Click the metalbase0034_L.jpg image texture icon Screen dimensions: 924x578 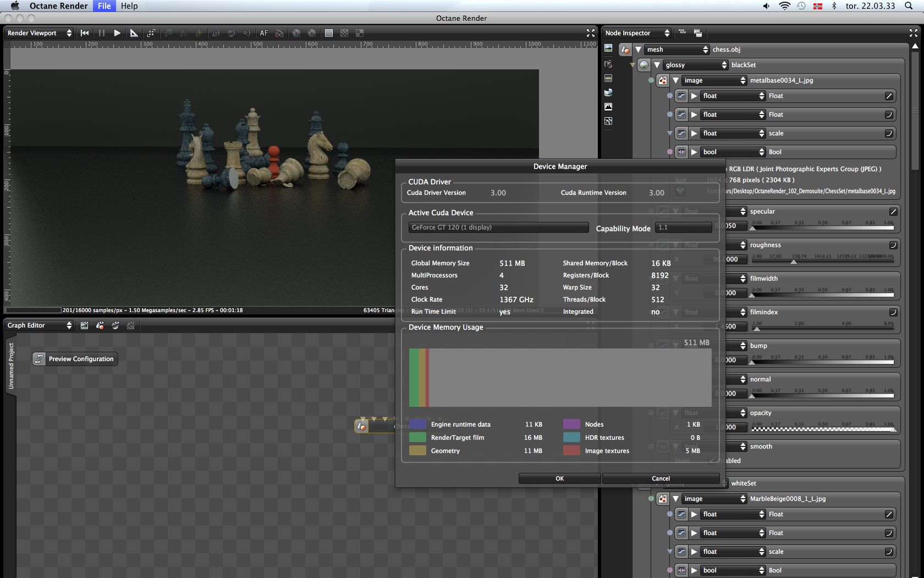click(x=663, y=80)
